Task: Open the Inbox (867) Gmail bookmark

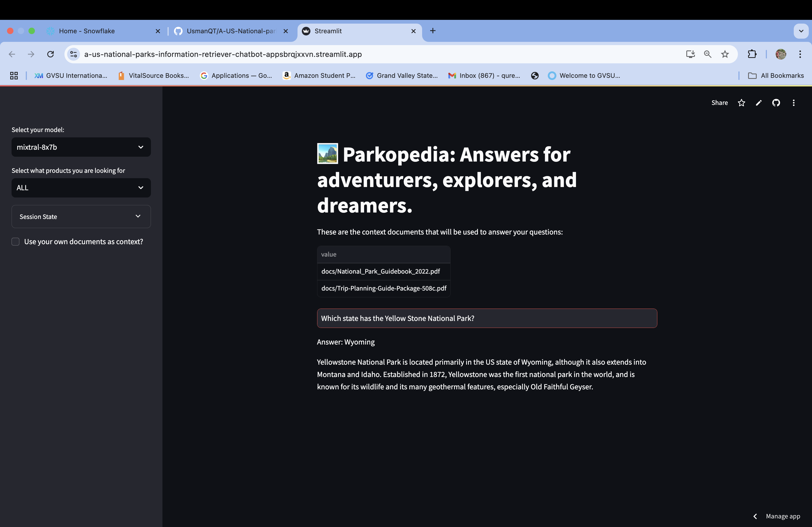Action: 484,76
